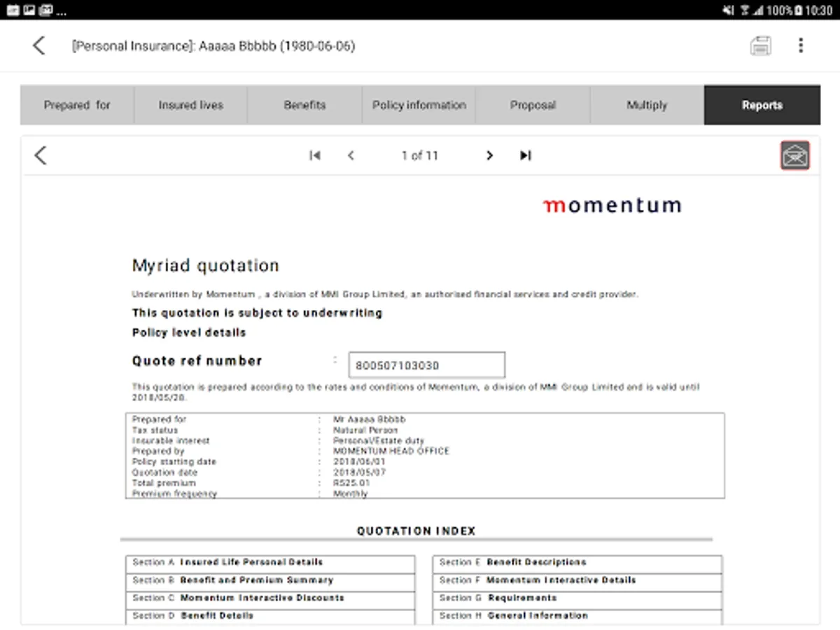Image resolution: width=840 pixels, height=630 pixels.
Task: Select the Reports tab
Action: [x=762, y=105]
